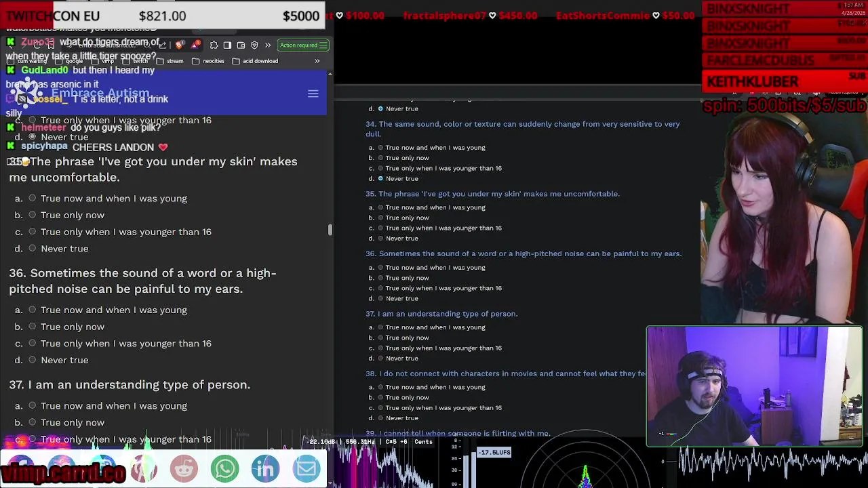Select 'Never true' for question 36, left page
The height and width of the screenshot is (488, 868).
(32, 360)
